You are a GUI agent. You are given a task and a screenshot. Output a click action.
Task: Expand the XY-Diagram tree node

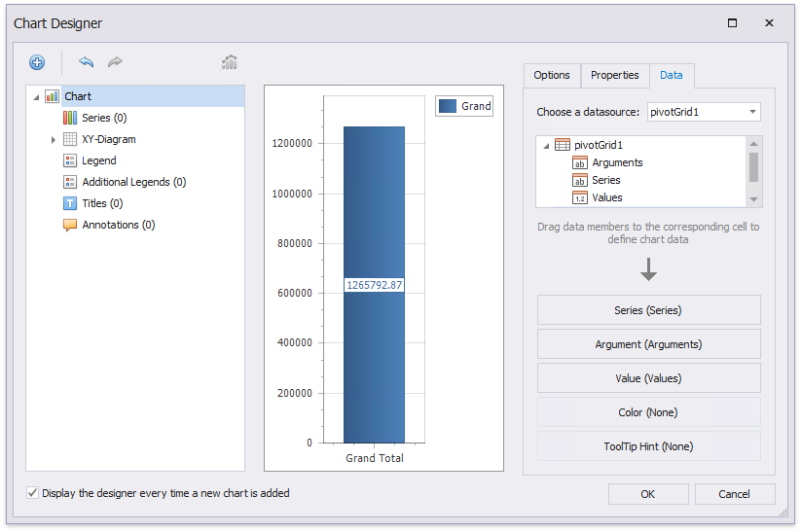point(54,140)
